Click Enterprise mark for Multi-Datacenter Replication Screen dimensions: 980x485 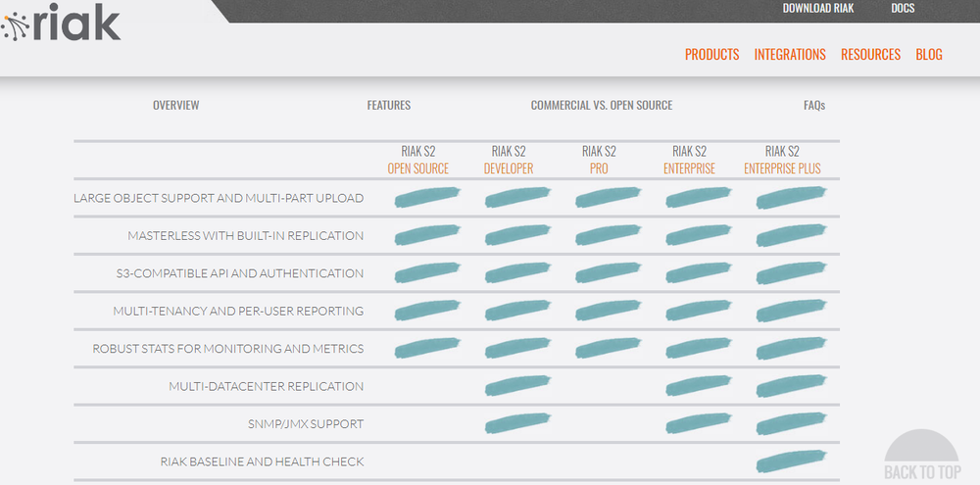[x=699, y=386]
